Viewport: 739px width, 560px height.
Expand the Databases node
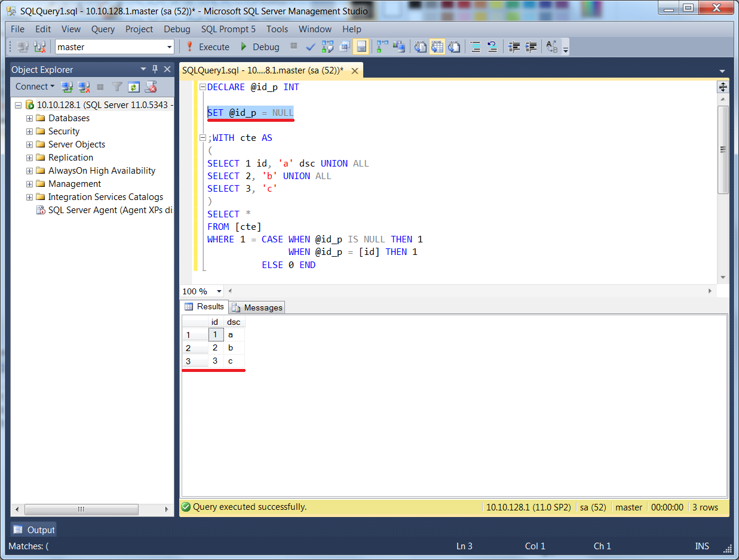pos(29,118)
